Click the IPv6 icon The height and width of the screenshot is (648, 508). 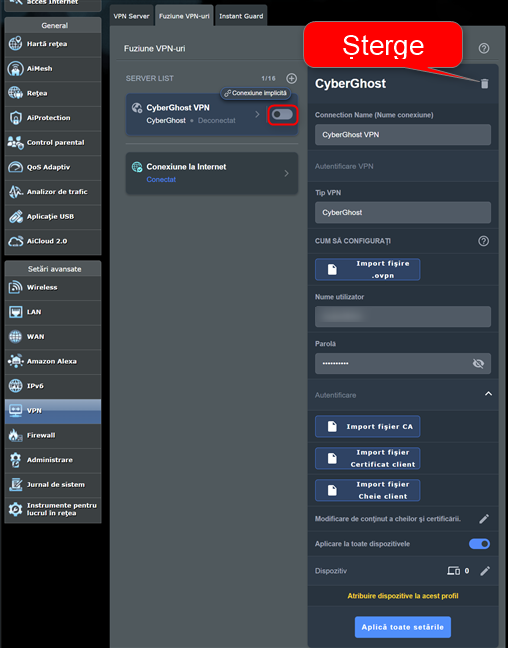[x=15, y=386]
